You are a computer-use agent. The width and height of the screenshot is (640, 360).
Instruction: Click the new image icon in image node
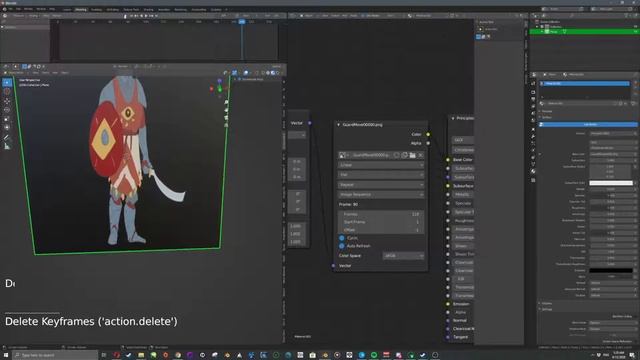[x=404, y=155]
